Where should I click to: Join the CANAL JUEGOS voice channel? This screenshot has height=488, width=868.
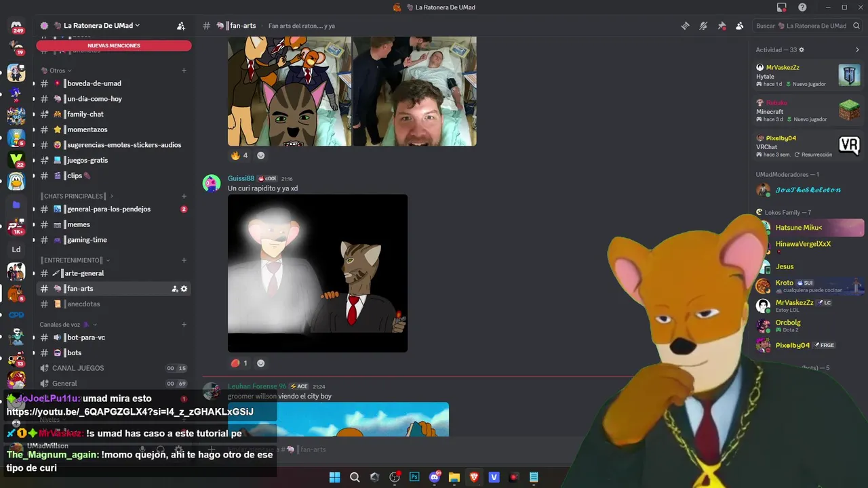[113, 368]
